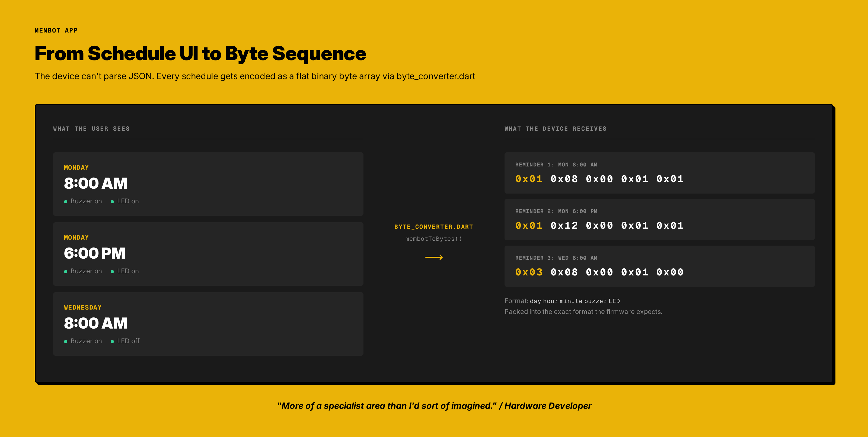
Task: Click the MEMBOT APP label
Action: [56, 30]
